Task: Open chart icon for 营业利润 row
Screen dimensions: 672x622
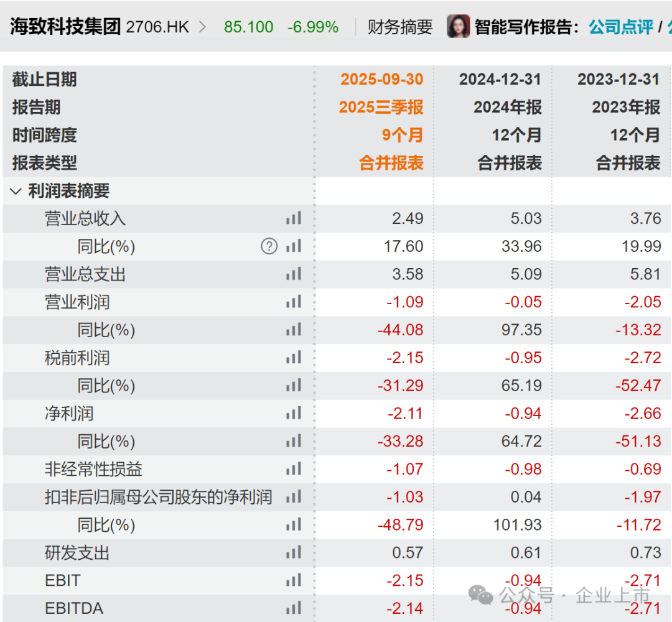Action: tap(294, 302)
